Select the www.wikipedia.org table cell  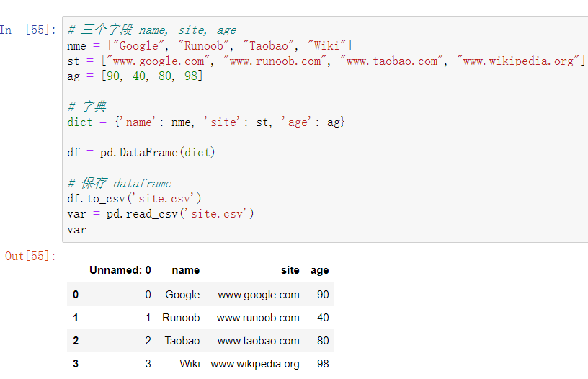[255, 364]
